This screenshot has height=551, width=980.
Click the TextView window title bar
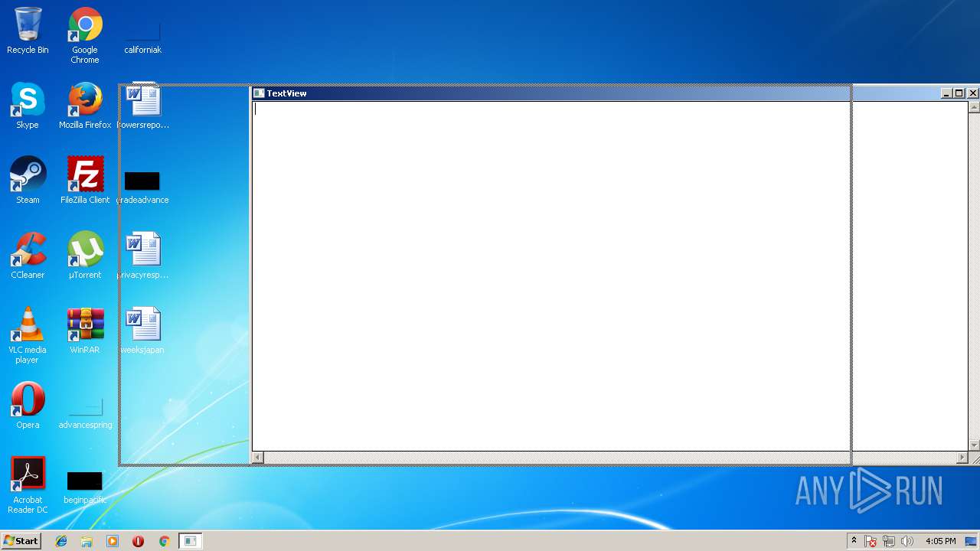pyautogui.click(x=597, y=93)
